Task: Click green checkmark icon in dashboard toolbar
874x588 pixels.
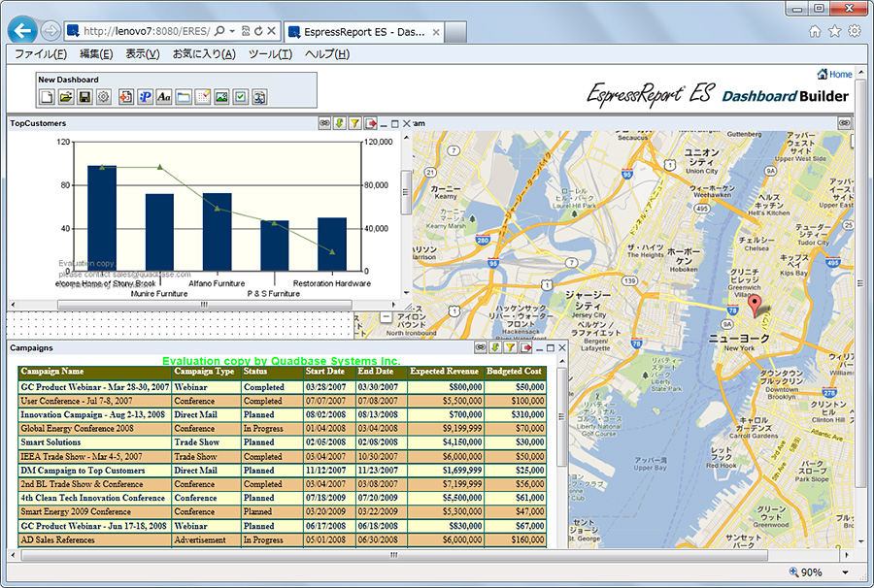Action: (x=240, y=97)
